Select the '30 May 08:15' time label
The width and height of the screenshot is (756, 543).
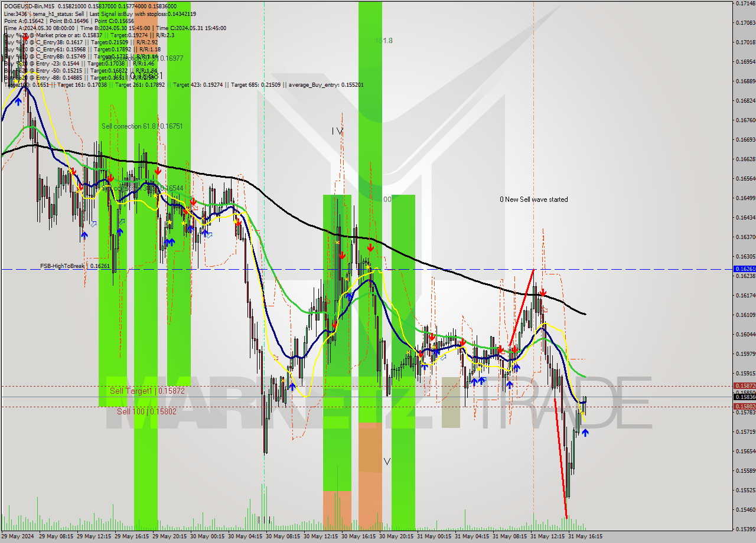283,537
